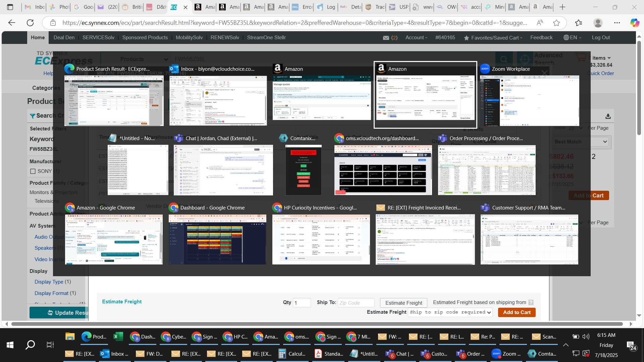Open the Zoom taskbar item
This screenshot has height=362, width=644.
(x=506, y=354)
